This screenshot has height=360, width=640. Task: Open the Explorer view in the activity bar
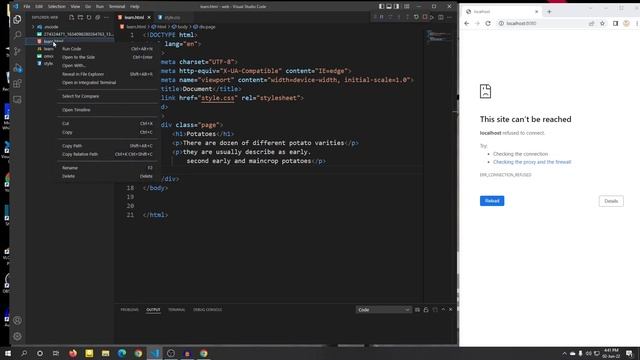17,19
